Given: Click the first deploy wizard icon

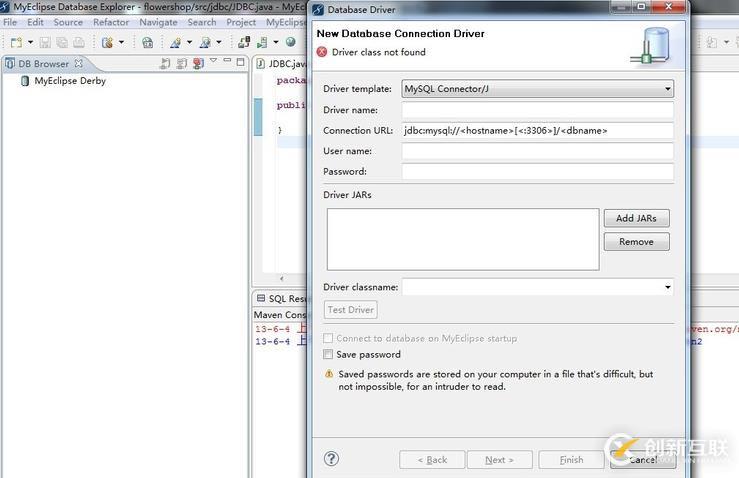Looking at the screenshot, I should point(176,42).
